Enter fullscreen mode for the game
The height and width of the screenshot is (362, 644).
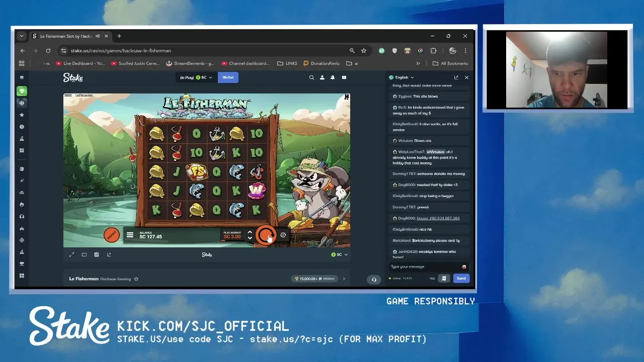click(x=71, y=254)
